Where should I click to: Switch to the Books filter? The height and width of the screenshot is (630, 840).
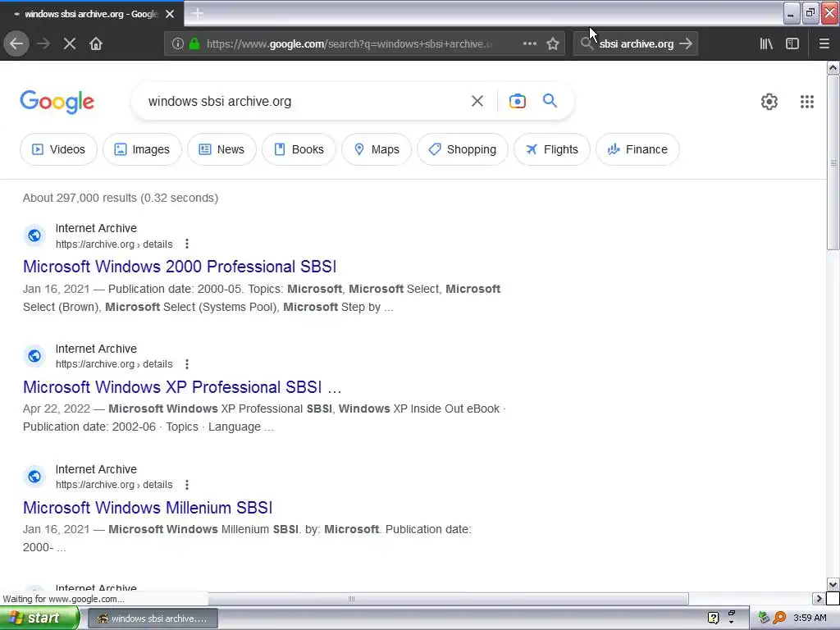coord(299,149)
